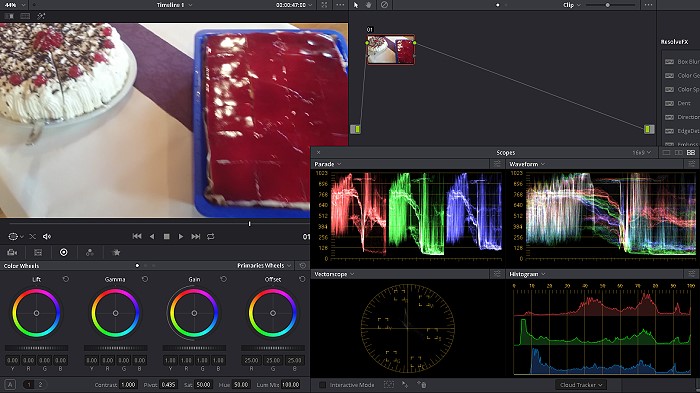Select node 01 thumbnail in node editor
The width and height of the screenshot is (700, 393).
point(391,50)
